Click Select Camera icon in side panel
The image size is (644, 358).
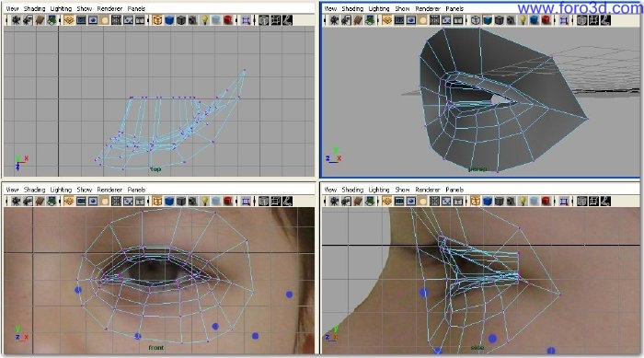point(334,201)
